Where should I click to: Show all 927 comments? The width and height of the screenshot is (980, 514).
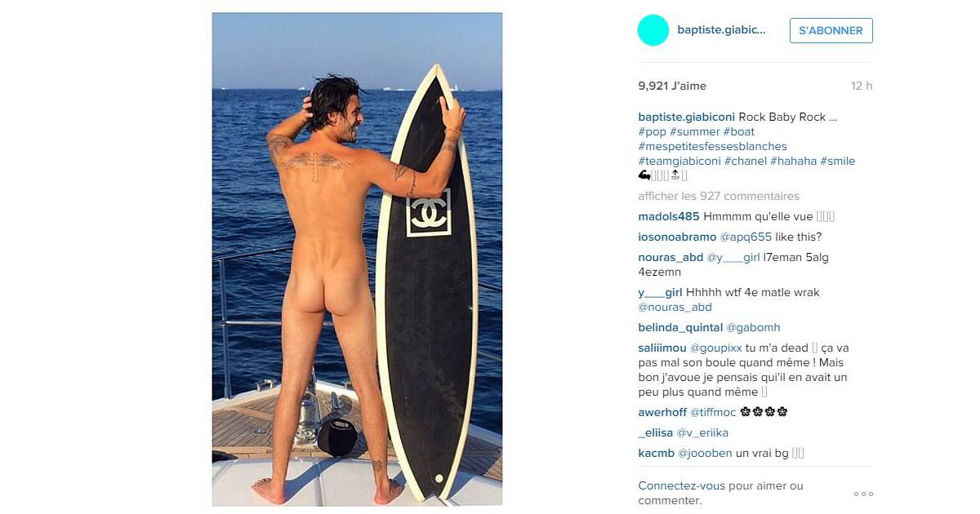coord(719,196)
